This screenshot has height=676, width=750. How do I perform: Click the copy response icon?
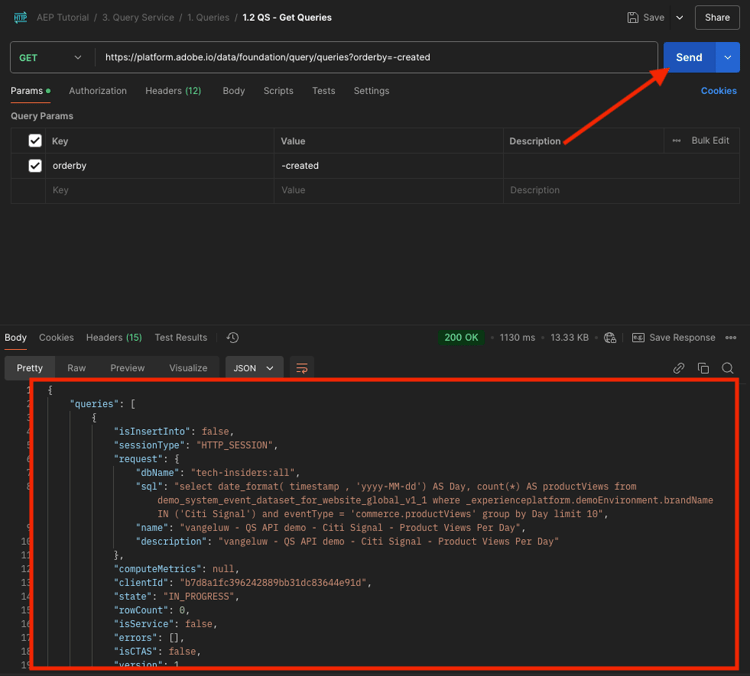tap(703, 368)
